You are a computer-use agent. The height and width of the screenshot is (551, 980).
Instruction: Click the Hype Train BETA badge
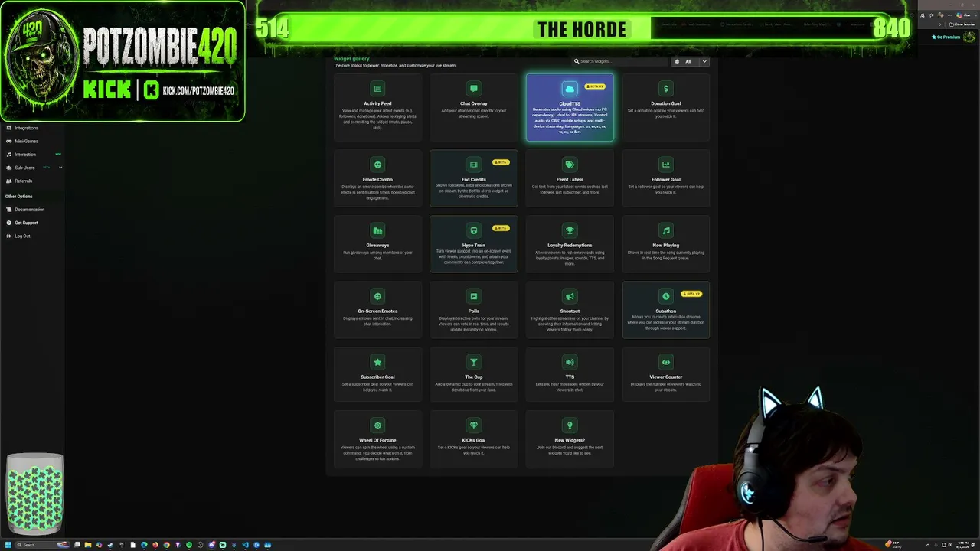pos(501,228)
